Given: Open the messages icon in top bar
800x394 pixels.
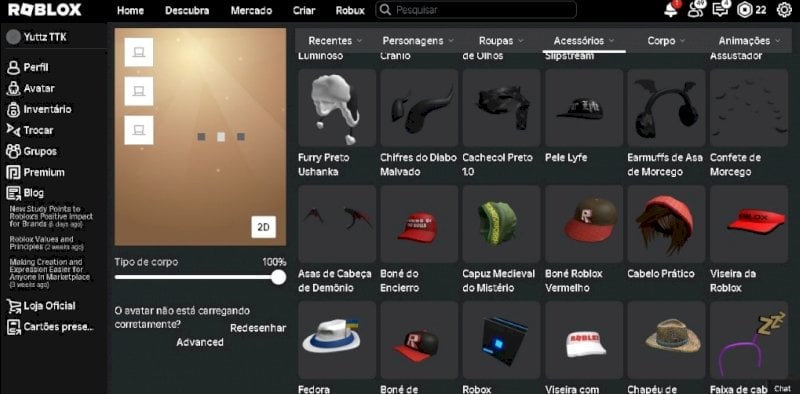Looking at the screenshot, I should tap(720, 10).
